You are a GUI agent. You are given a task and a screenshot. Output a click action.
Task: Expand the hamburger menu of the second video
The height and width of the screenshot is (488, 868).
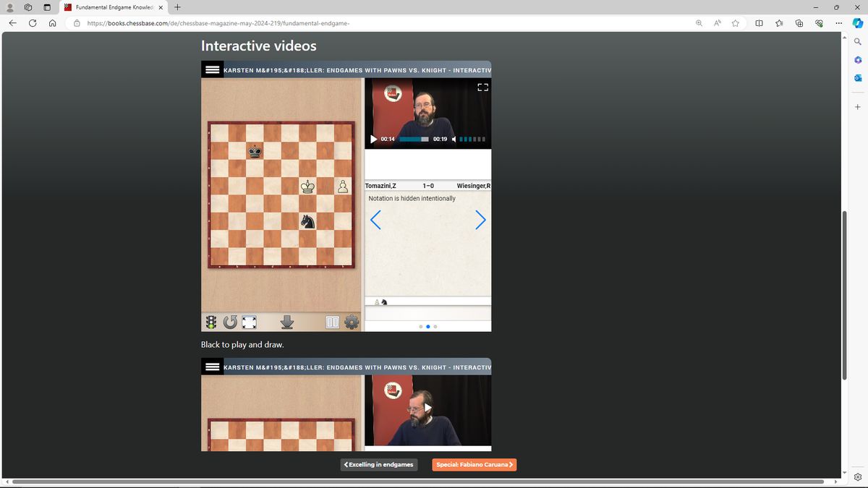[212, 367]
